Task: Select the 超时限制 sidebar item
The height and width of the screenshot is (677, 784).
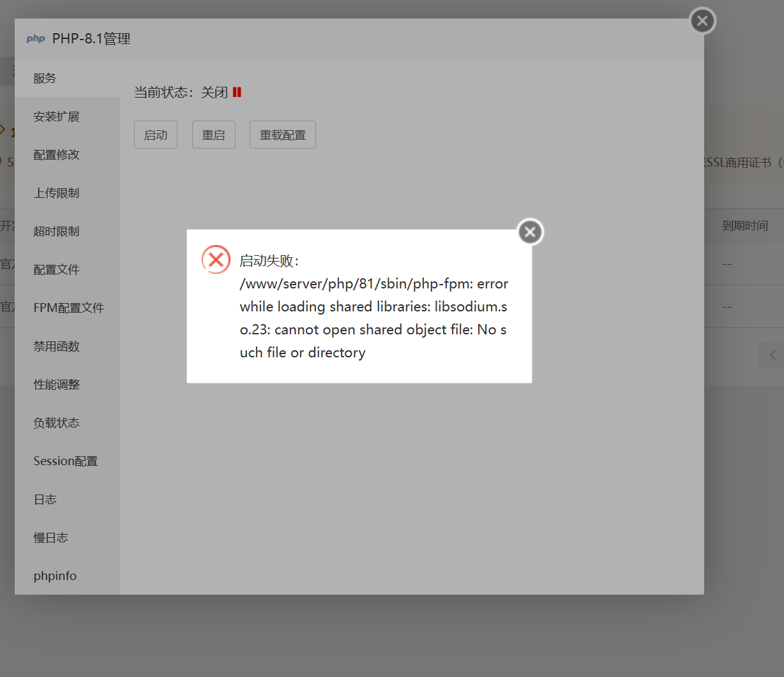Action: click(x=67, y=232)
